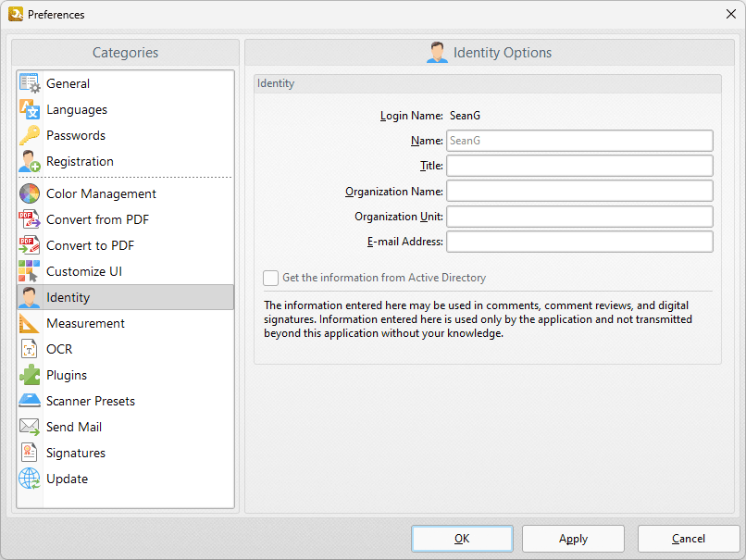The height and width of the screenshot is (560, 746).
Task: Click the Languages translate icon
Action: [30, 109]
